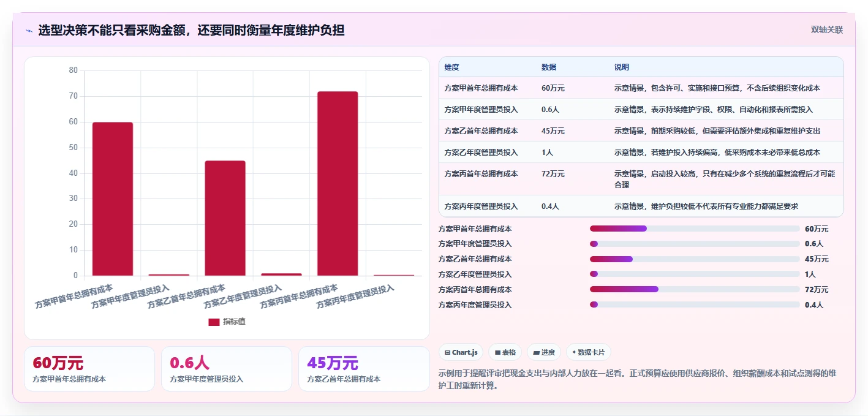
Task: Click the 40 tick label on the chart axis
Action: click(74, 173)
